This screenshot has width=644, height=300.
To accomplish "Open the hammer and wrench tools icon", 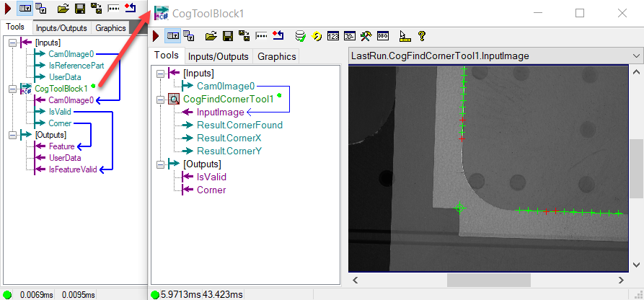I will (366, 36).
